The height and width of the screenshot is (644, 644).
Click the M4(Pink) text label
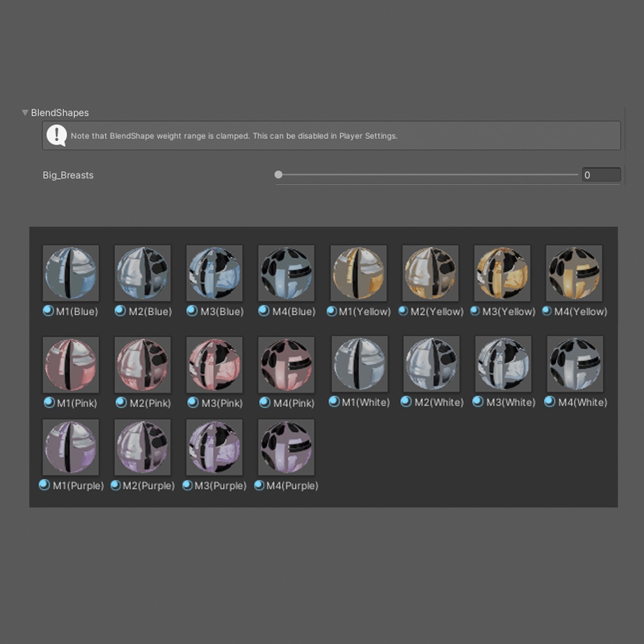(294, 403)
